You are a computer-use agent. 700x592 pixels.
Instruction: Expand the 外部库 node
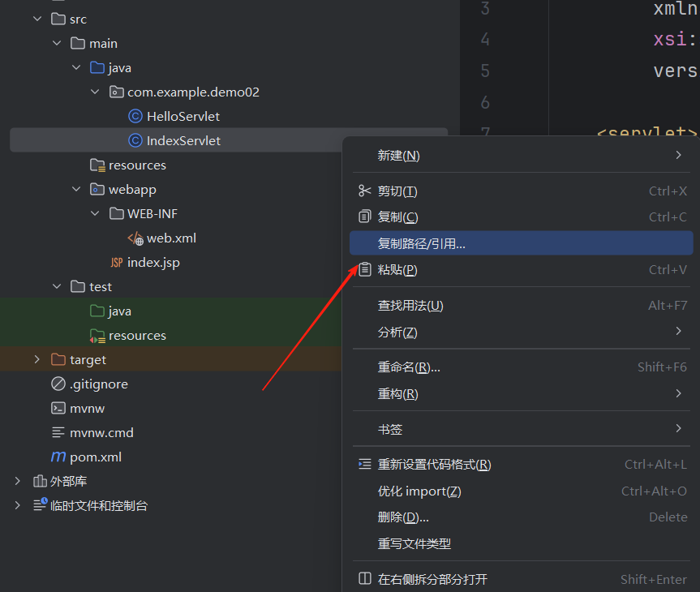[17, 481]
